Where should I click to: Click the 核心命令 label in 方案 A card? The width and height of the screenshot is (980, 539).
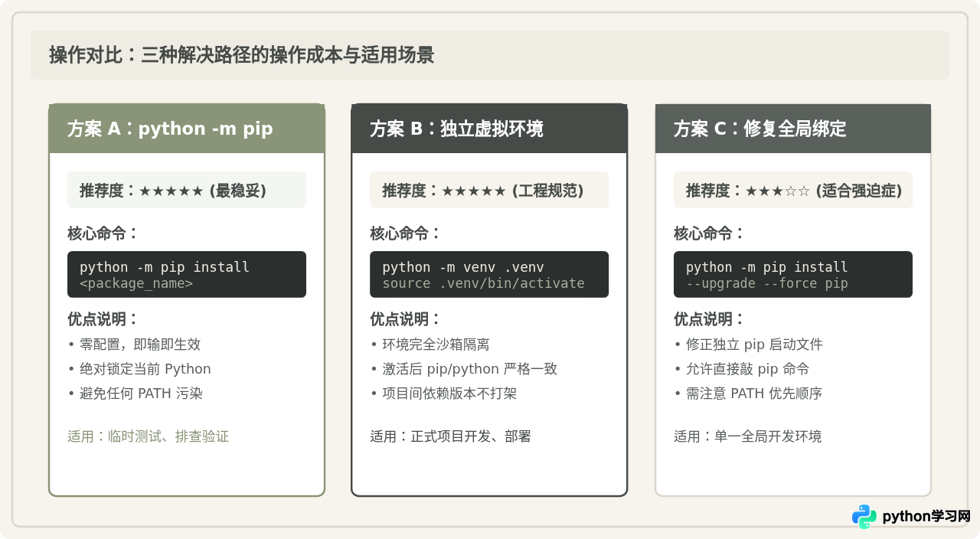103,234
